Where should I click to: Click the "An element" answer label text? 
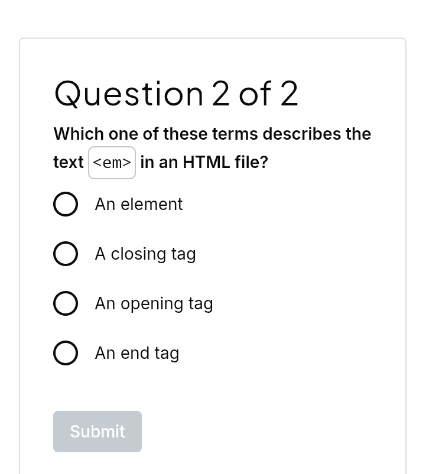pos(139,204)
